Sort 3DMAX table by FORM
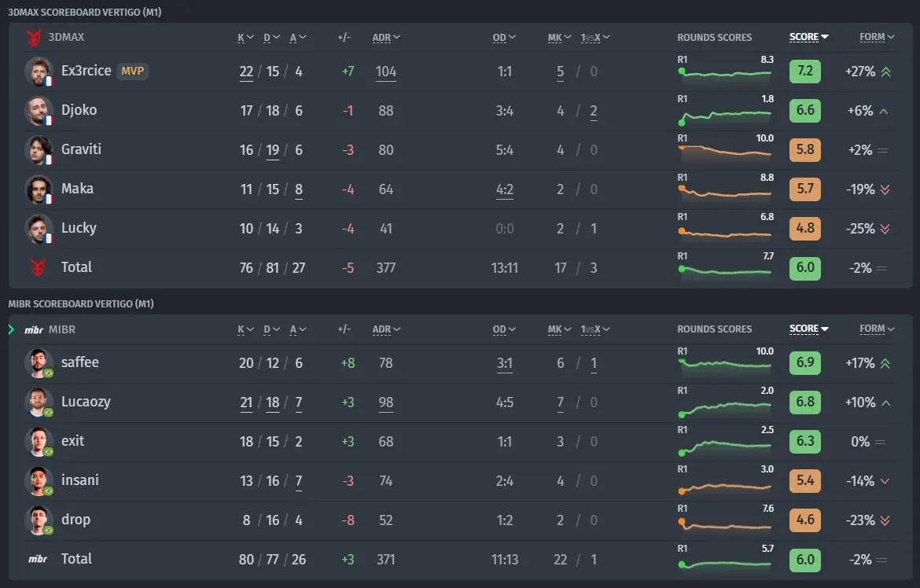Screen dimensions: 920x588 coord(877,37)
